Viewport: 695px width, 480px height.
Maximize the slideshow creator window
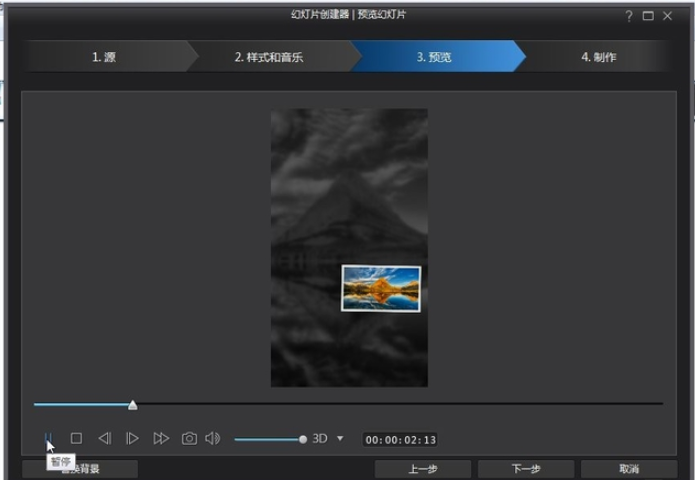point(648,16)
